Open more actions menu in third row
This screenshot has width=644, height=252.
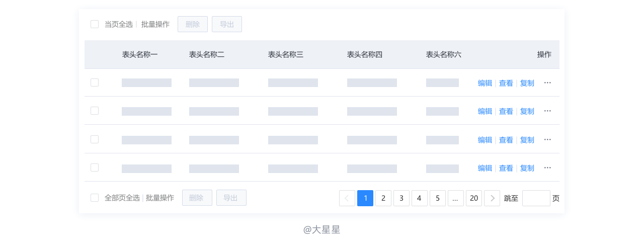click(547, 140)
